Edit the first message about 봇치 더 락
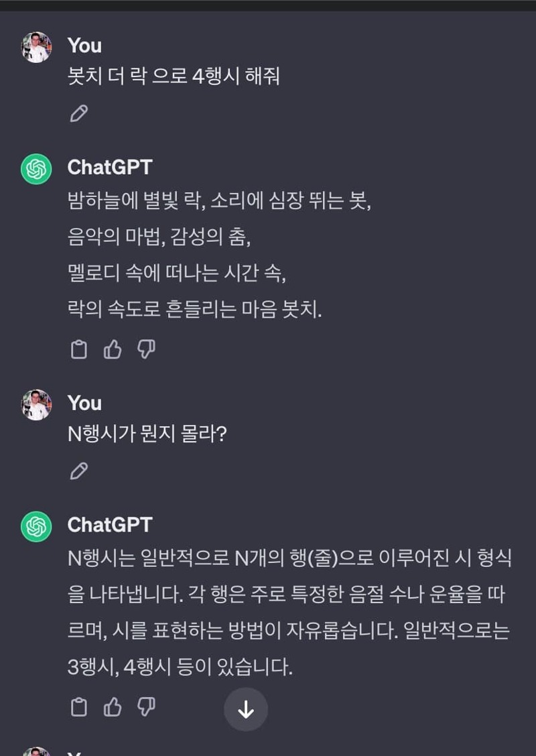Image resolution: width=536 pixels, height=756 pixels. [x=79, y=114]
